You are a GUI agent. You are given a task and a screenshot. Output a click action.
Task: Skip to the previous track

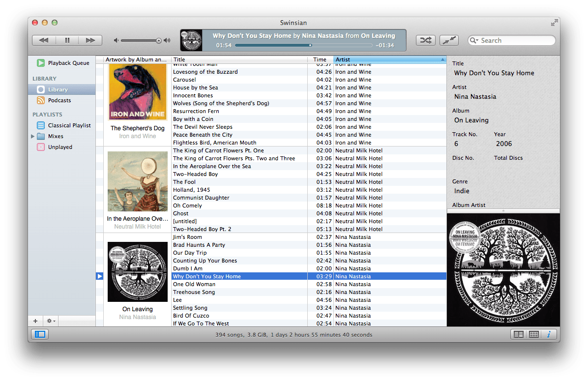pyautogui.click(x=44, y=40)
